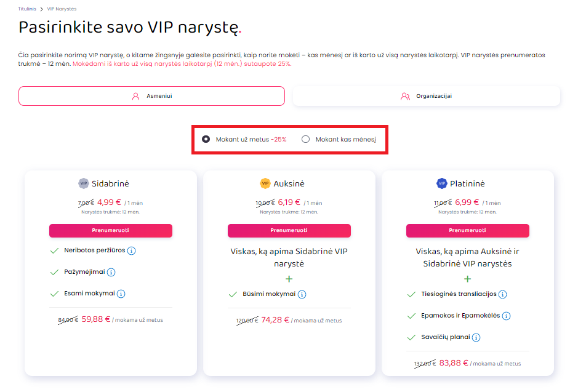578x392 pixels.
Task: Click info icon next to Neribotos peržiūros
Action: pos(131,251)
